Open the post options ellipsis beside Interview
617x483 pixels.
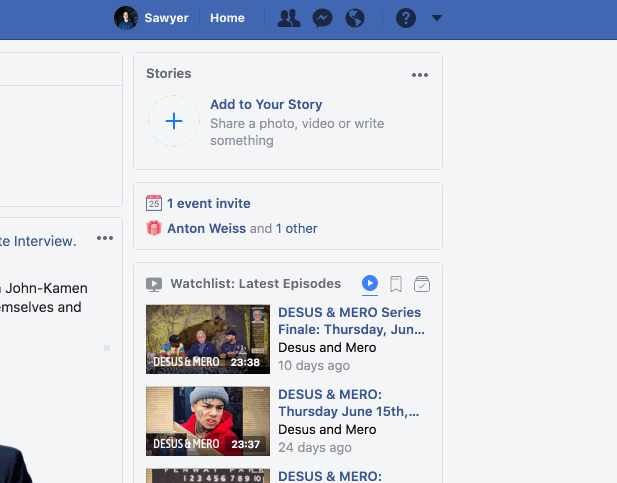click(105, 238)
